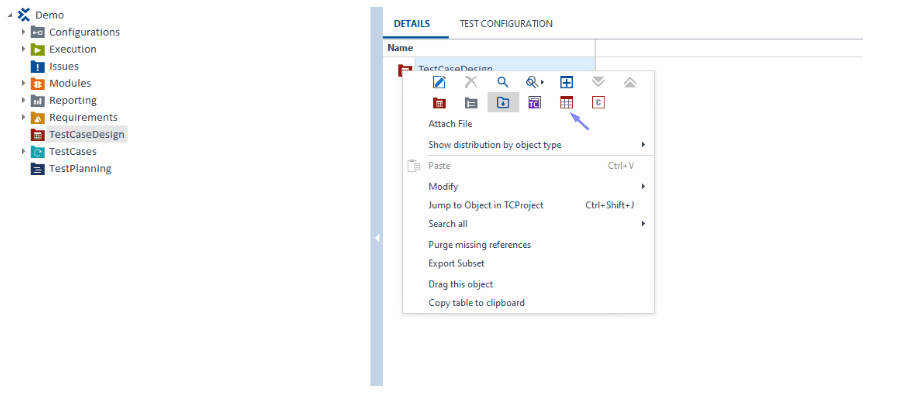
Task: Switch to the Test Configuration tab
Action: coord(505,23)
